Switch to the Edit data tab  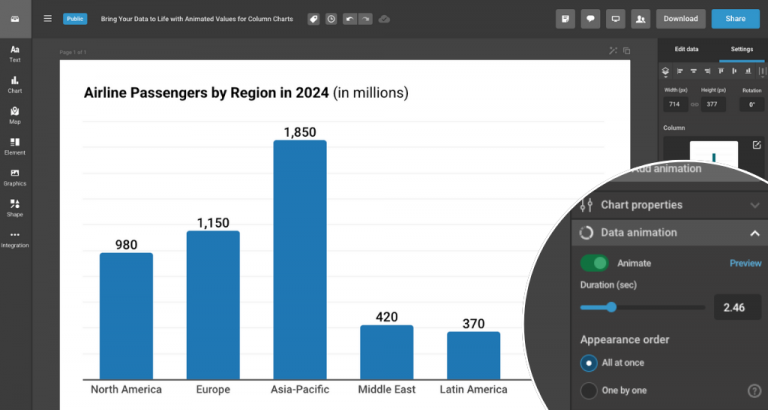pyautogui.click(x=686, y=49)
